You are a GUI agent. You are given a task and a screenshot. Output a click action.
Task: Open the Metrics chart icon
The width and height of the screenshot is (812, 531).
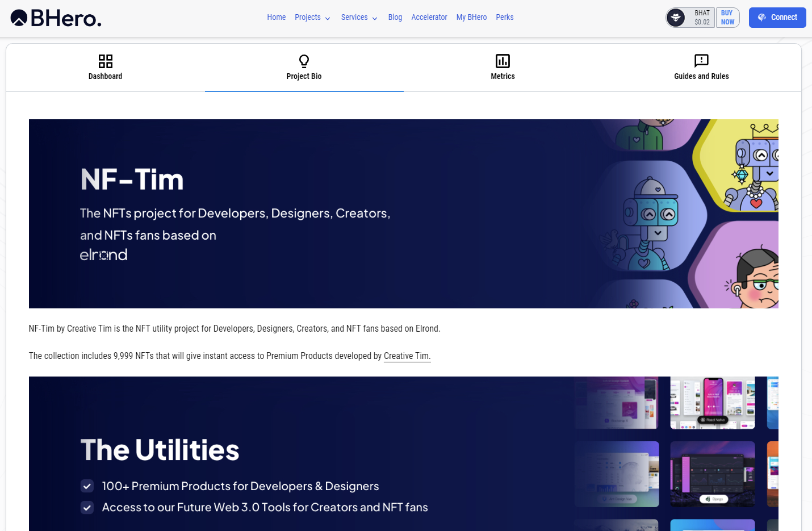tap(503, 61)
